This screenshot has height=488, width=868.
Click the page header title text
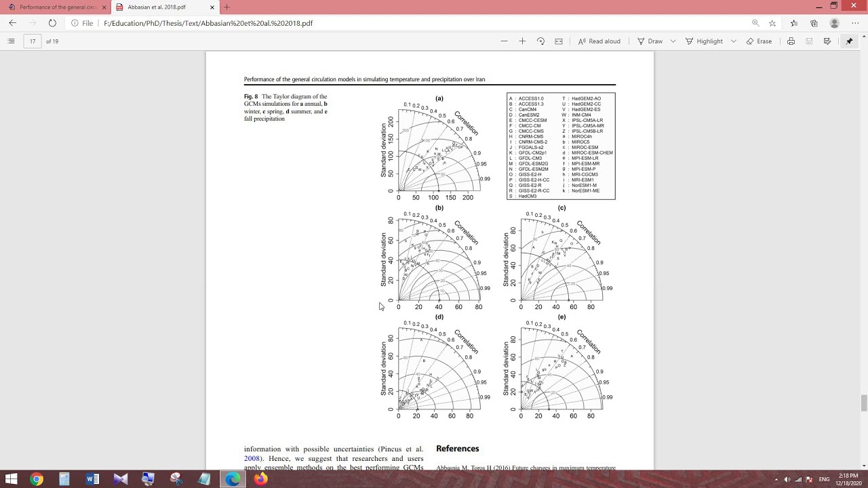[364, 79]
